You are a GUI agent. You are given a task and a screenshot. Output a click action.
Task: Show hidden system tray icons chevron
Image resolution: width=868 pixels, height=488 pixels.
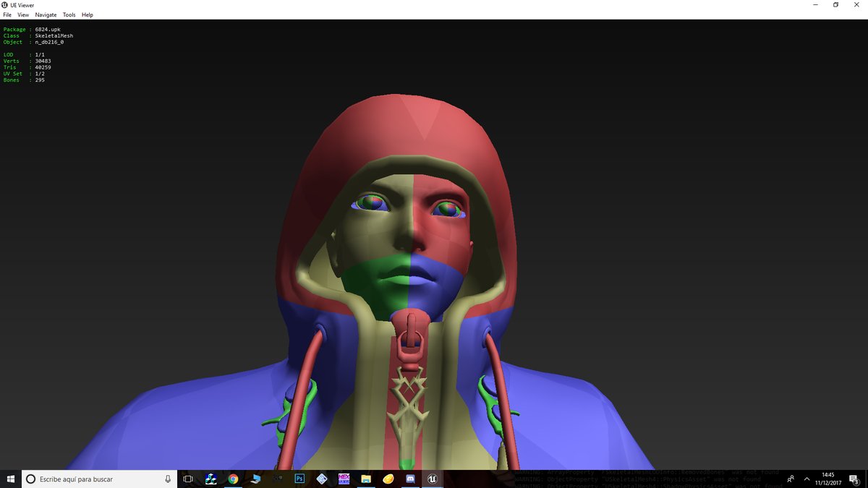(807, 479)
